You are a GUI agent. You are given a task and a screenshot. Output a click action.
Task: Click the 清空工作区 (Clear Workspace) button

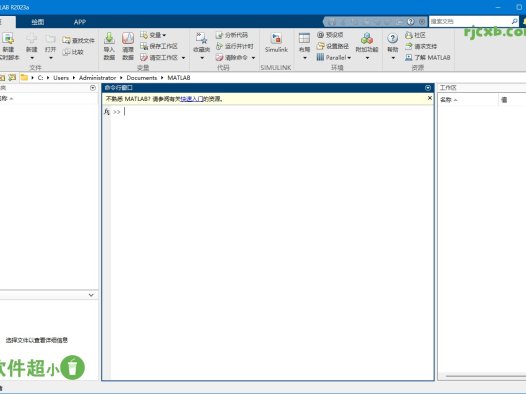[159, 58]
